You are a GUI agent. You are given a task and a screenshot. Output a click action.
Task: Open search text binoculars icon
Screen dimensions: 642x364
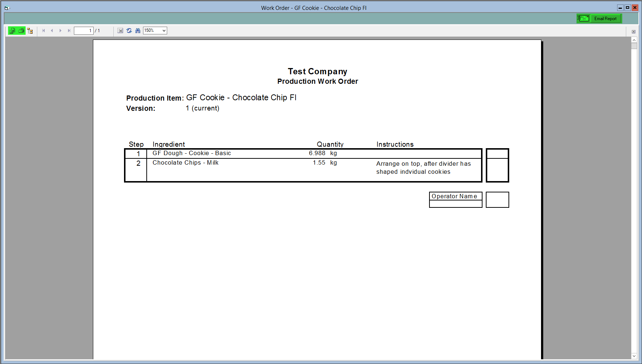tap(138, 31)
